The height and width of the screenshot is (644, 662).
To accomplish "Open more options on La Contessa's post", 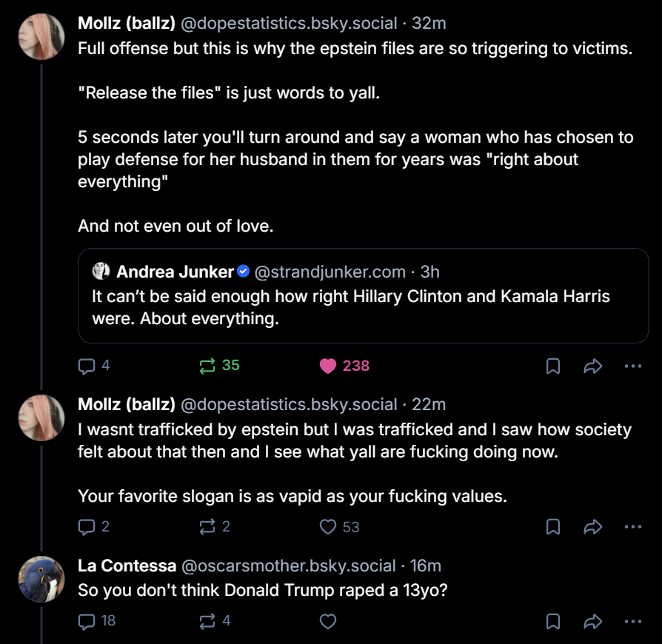I will click(632, 621).
